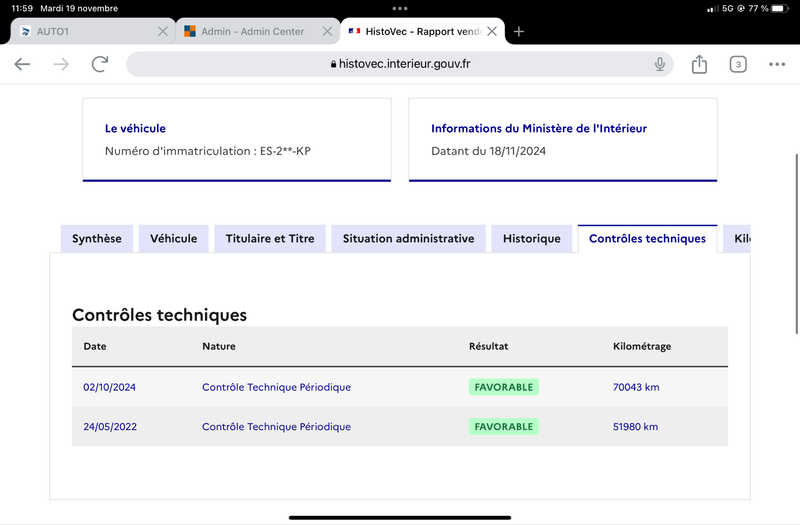Screen dimensions: 800x525
Task: Click the 70043 km mileage value
Action: point(636,387)
